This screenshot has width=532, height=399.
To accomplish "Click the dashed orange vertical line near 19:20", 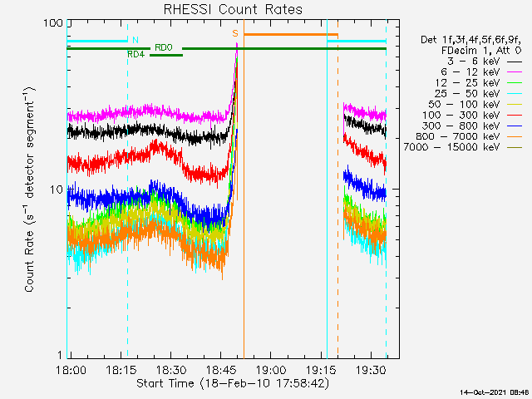I will coord(337,189).
